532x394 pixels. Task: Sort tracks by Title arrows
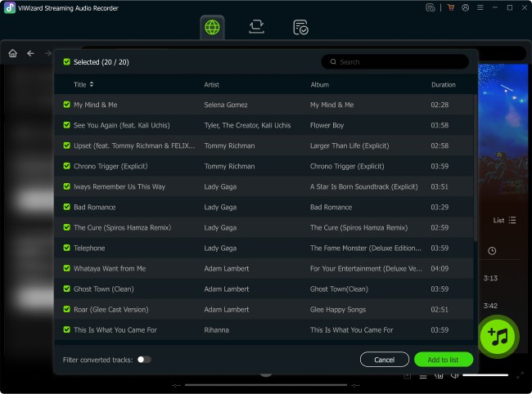click(92, 84)
